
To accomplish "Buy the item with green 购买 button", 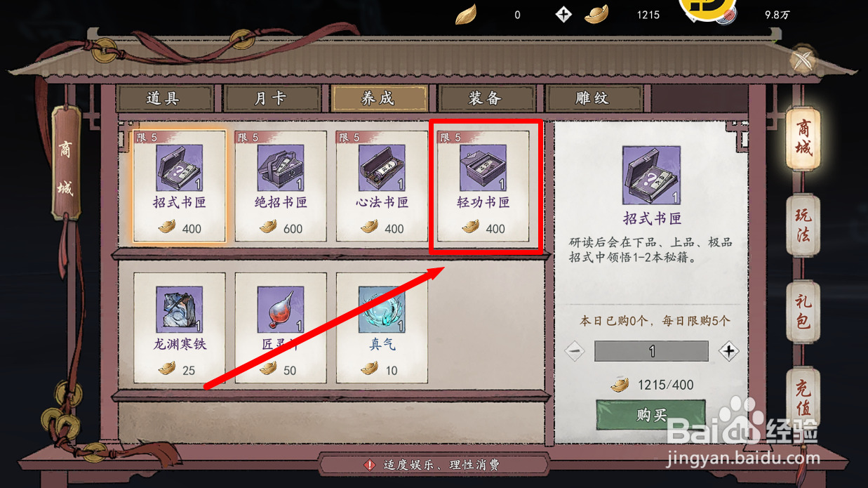I will click(650, 415).
